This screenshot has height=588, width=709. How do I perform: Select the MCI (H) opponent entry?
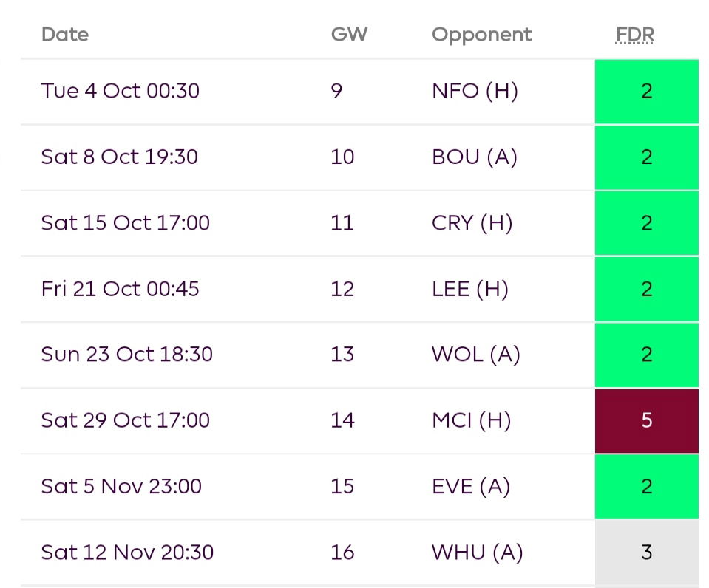pos(472,420)
